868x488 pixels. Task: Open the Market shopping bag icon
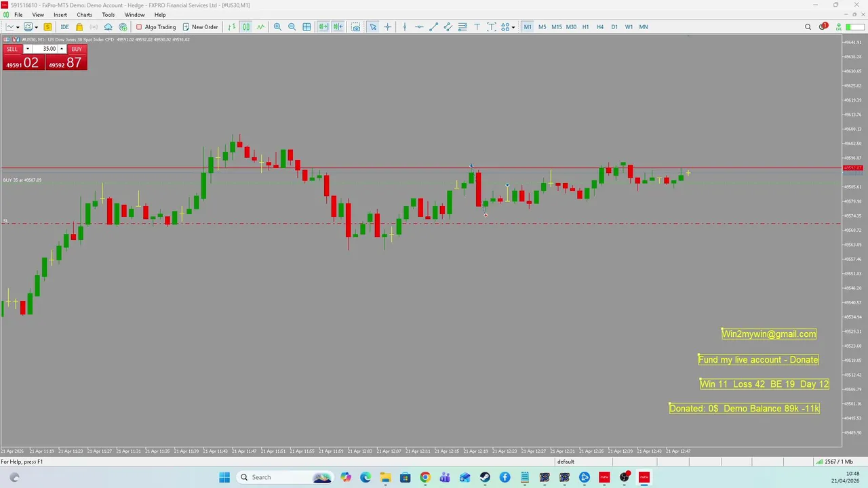[x=79, y=27]
